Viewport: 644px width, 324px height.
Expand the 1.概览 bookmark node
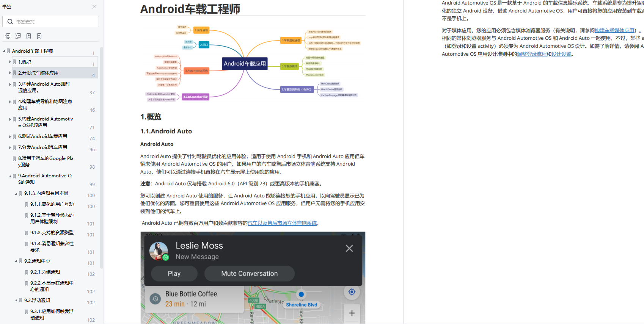[10, 62]
